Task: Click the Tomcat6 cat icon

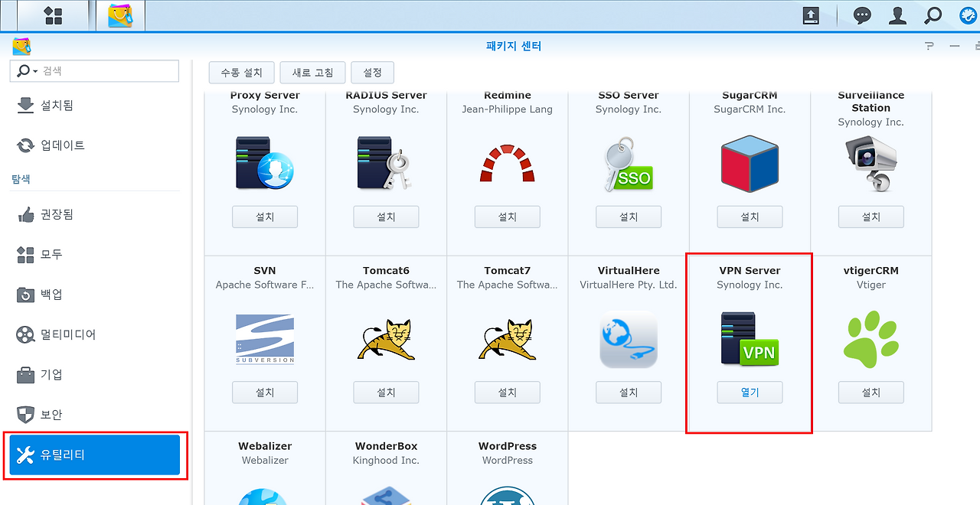Action: pyautogui.click(x=385, y=339)
